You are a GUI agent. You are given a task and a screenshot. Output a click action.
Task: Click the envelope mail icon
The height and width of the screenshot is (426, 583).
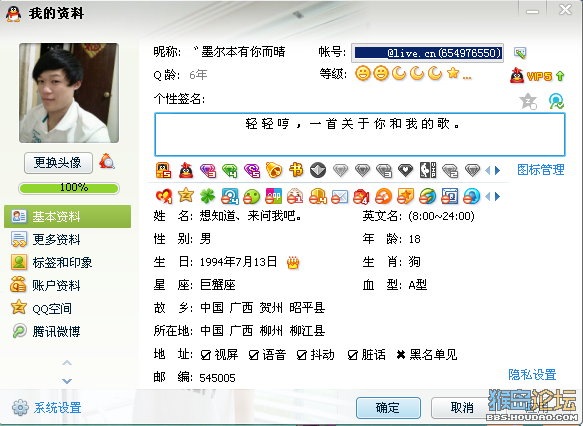tap(339, 196)
